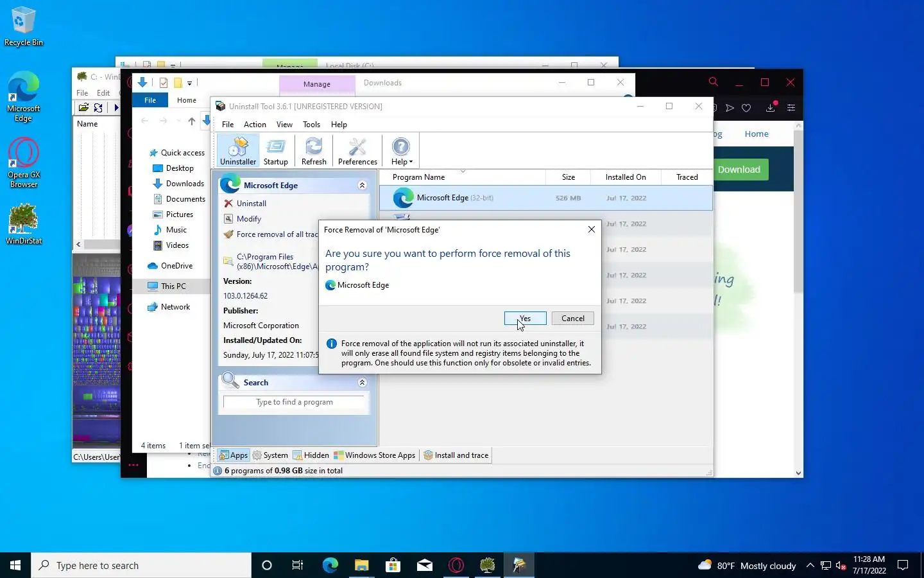Open Task View on taskbar
The height and width of the screenshot is (578, 924).
pyautogui.click(x=298, y=565)
